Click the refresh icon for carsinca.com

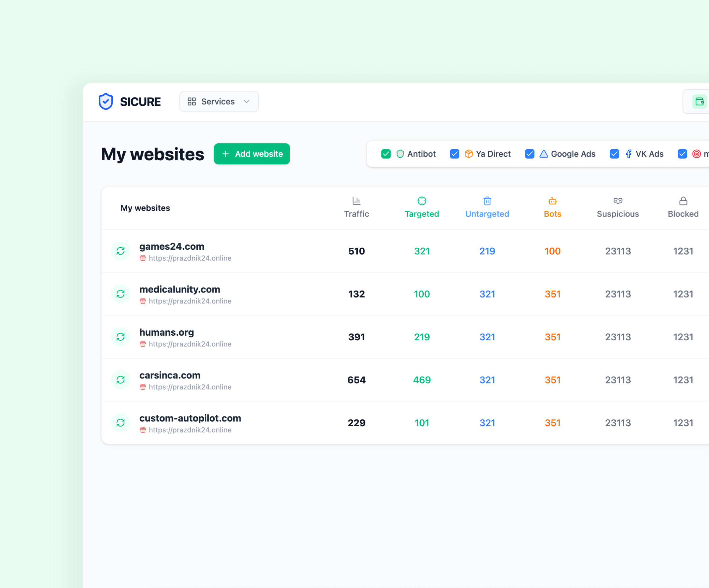click(x=121, y=380)
